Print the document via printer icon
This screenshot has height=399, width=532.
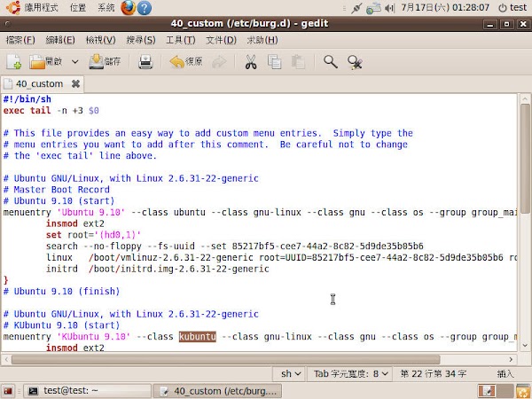[x=145, y=62]
